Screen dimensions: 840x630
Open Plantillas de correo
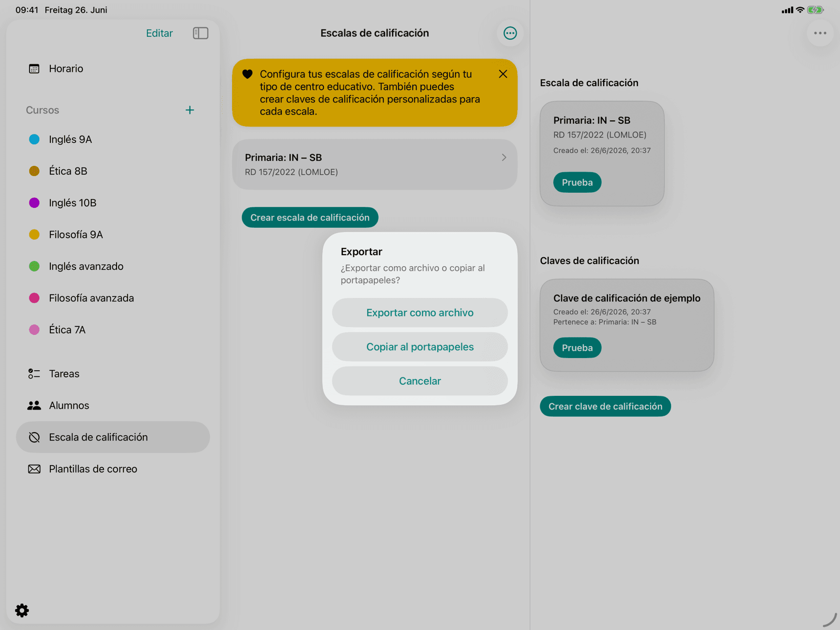point(113,469)
